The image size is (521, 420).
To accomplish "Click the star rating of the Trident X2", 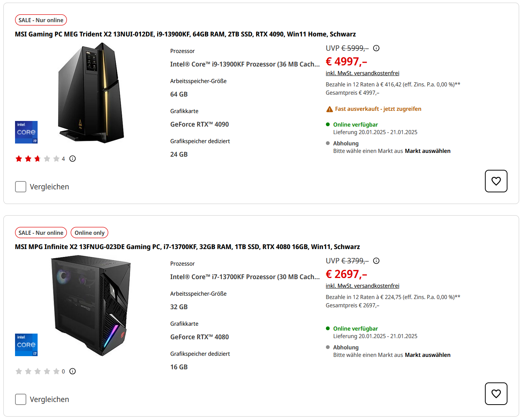I will [37, 159].
